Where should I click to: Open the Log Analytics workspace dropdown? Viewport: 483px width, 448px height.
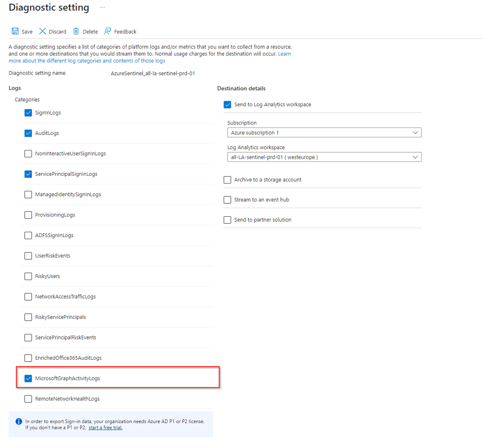pos(324,157)
